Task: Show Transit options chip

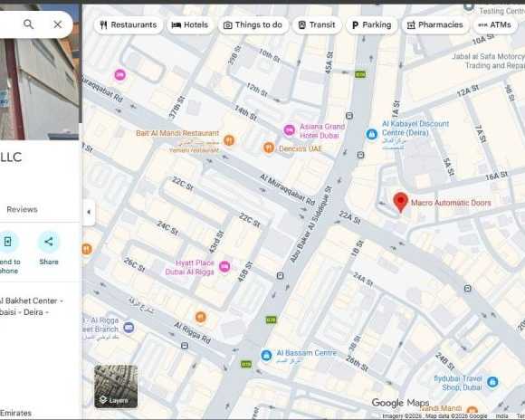Action: click(317, 24)
